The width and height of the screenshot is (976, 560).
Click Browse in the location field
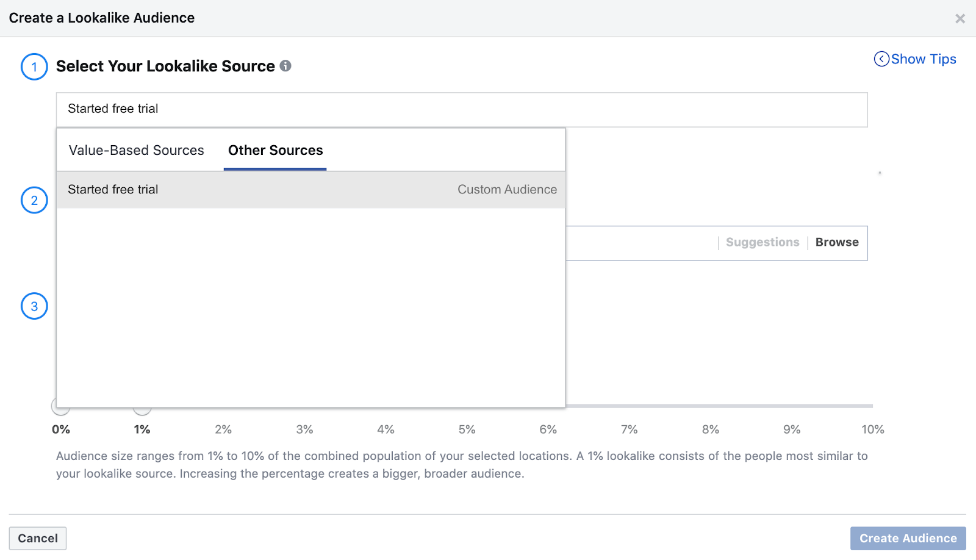837,242
